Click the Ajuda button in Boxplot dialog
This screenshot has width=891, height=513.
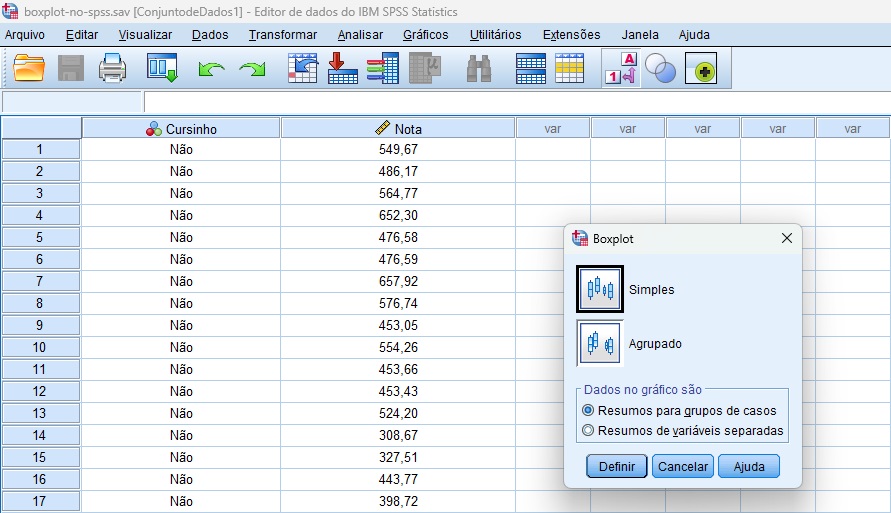[749, 466]
